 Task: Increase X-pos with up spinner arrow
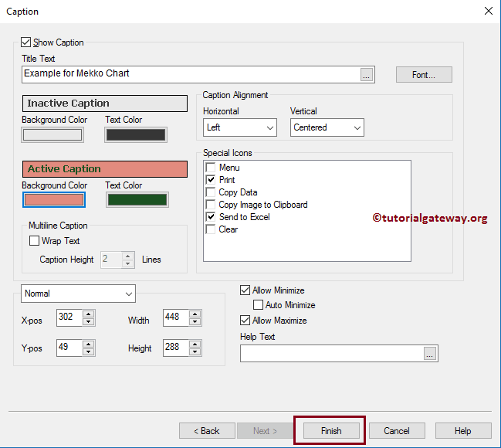pos(89,314)
